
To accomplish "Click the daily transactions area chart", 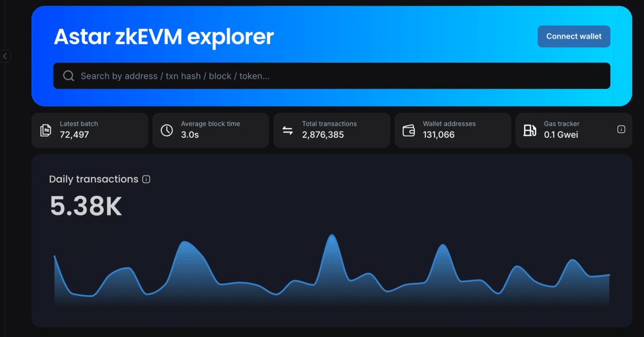I will 332,270.
